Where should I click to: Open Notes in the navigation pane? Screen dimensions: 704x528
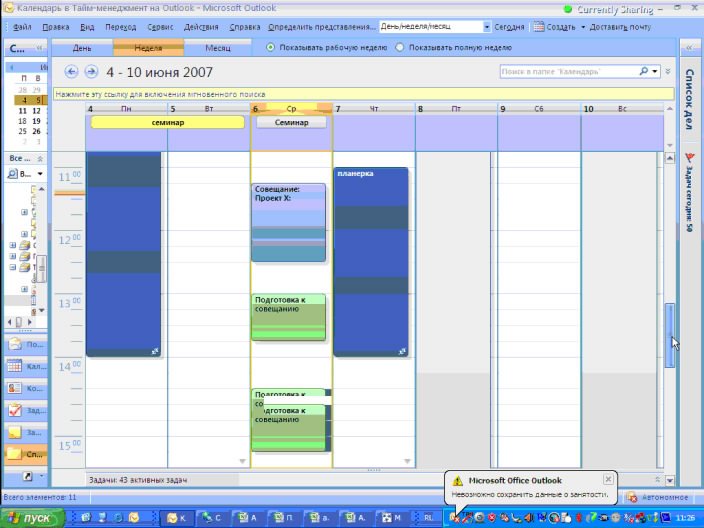24,432
